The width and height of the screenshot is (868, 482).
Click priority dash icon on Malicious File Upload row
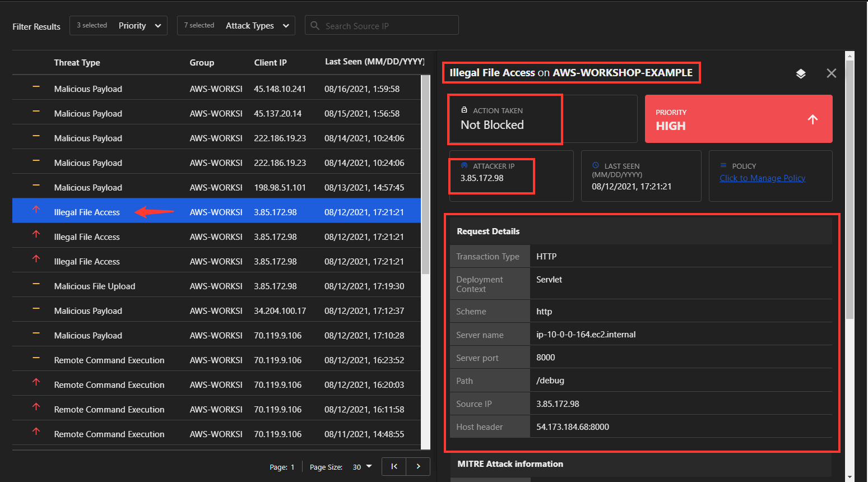pos(36,284)
